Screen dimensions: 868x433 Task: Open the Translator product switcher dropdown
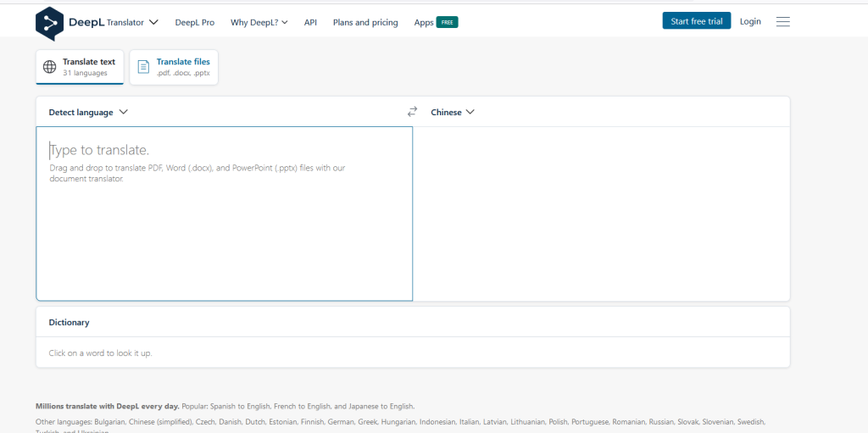[x=132, y=22]
